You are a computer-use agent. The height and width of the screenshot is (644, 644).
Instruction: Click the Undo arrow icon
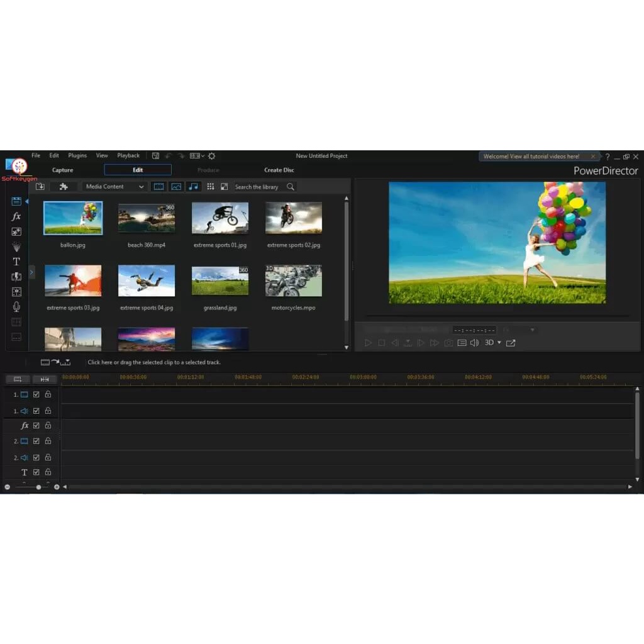point(169,156)
